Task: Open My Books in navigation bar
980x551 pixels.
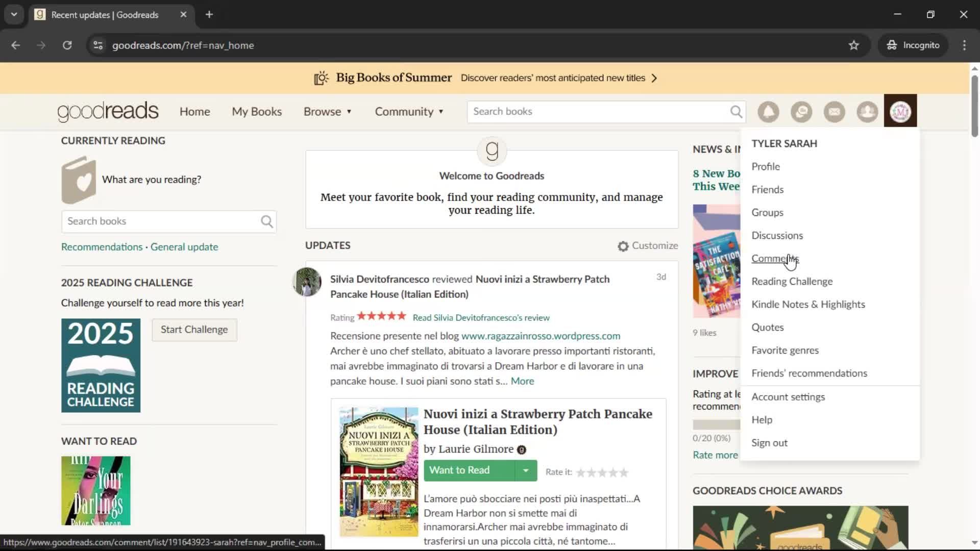Action: (257, 112)
